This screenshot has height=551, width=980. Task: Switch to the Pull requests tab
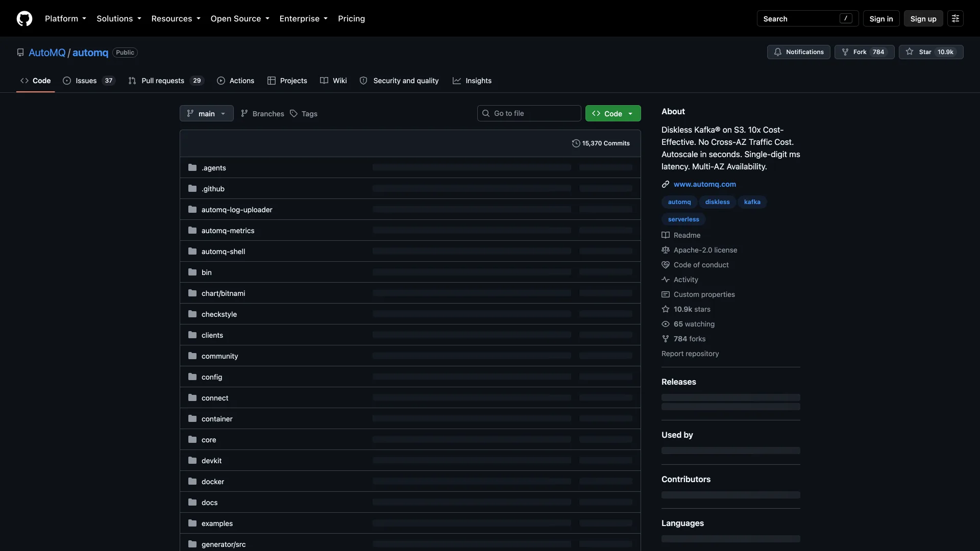[166, 81]
